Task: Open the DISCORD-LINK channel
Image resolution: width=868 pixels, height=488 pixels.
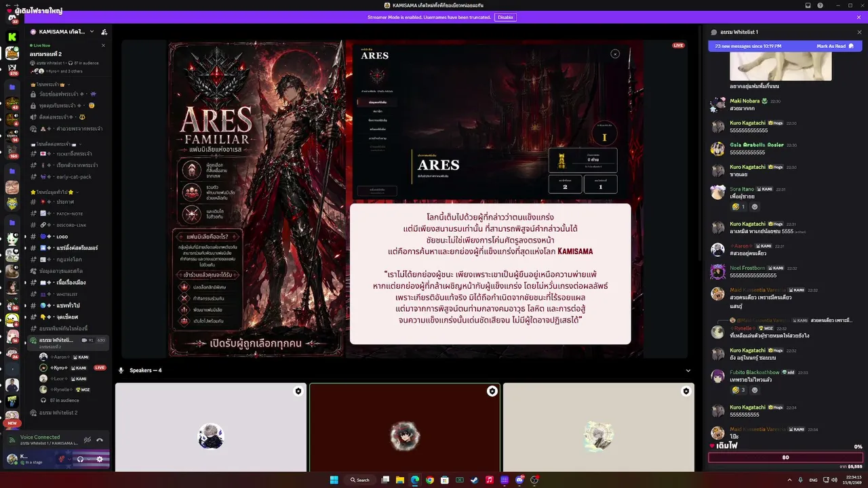Action: (66, 225)
